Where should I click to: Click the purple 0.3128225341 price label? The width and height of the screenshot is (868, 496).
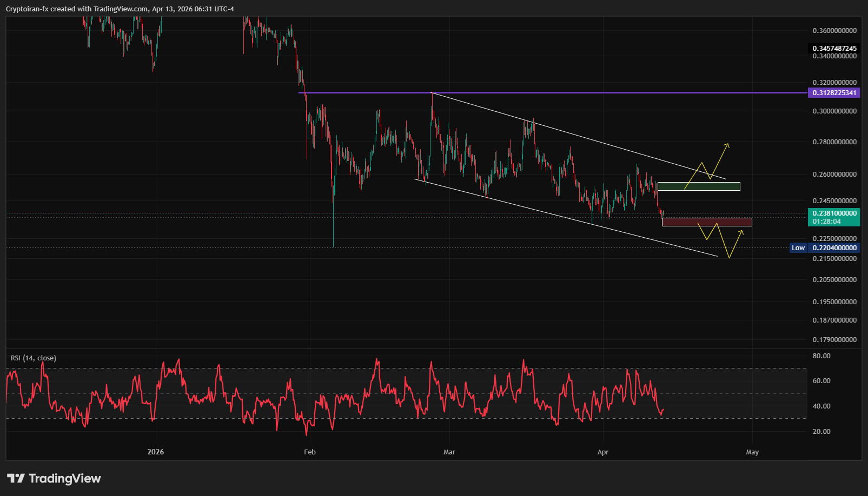click(834, 93)
